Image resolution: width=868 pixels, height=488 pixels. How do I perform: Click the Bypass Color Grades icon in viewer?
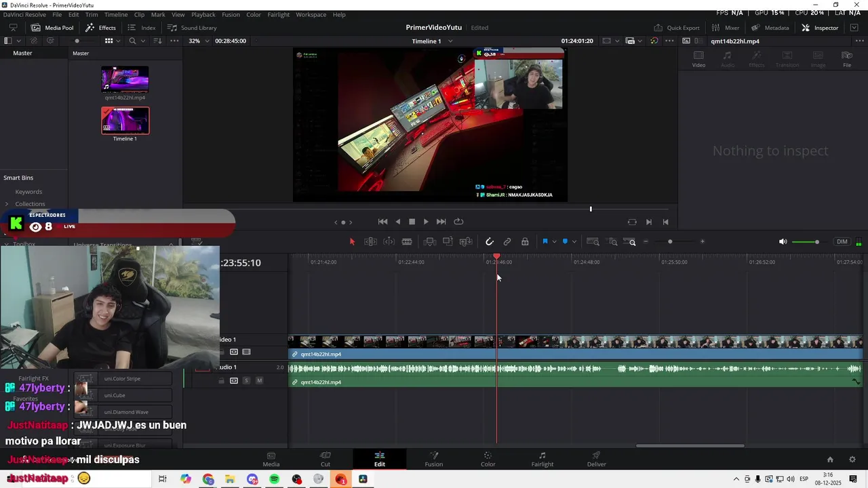[x=654, y=41]
